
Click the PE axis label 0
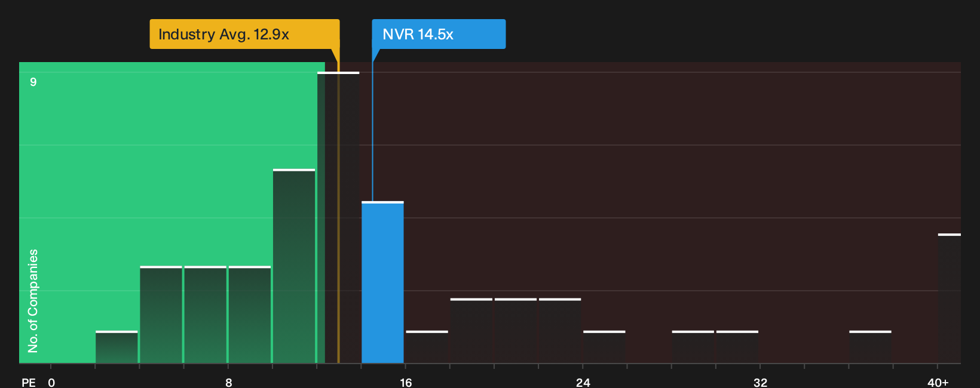click(51, 382)
